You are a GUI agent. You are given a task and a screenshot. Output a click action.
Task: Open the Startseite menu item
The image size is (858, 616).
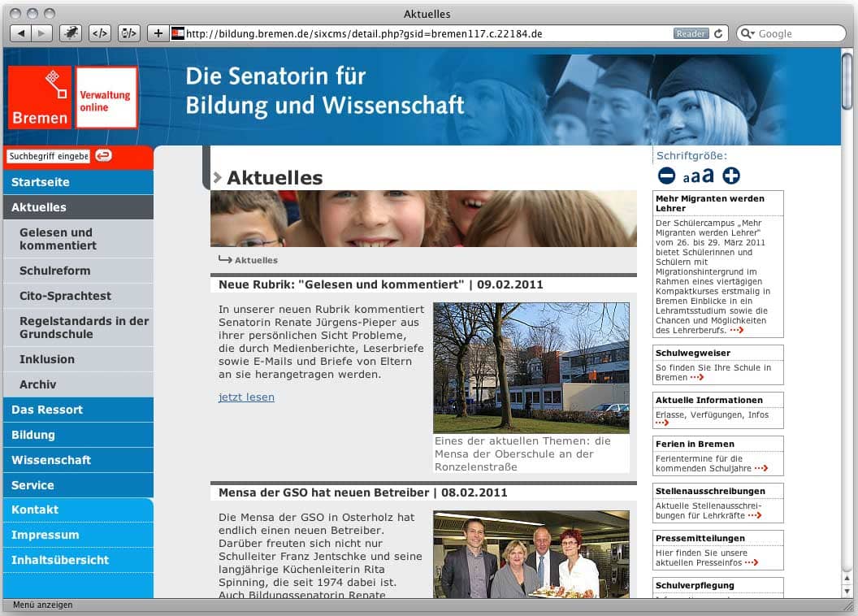pos(41,182)
